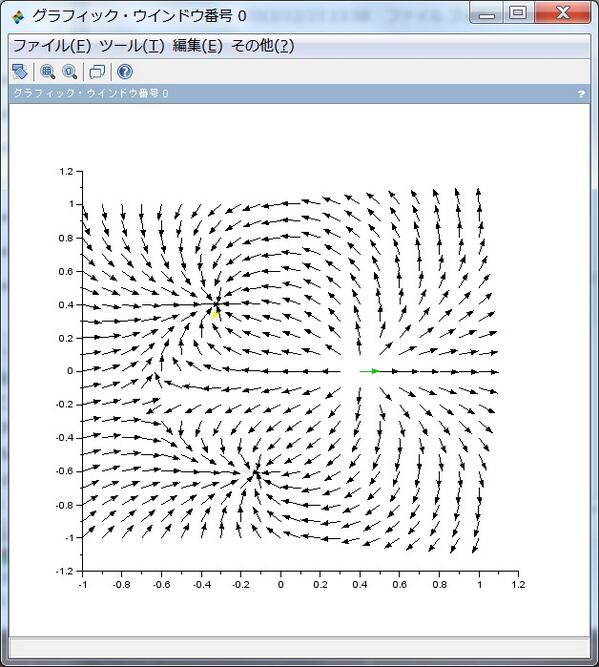Open help via blue question-mark toolbar icon

coord(125,71)
